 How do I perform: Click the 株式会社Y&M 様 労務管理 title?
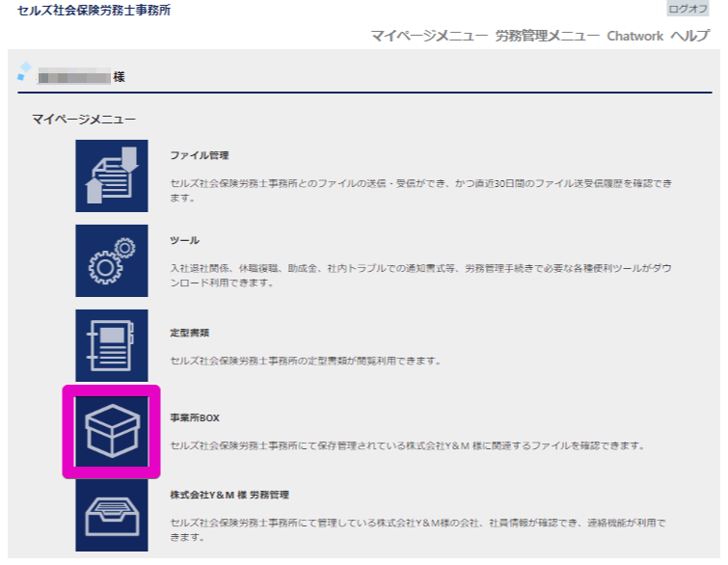229,495
